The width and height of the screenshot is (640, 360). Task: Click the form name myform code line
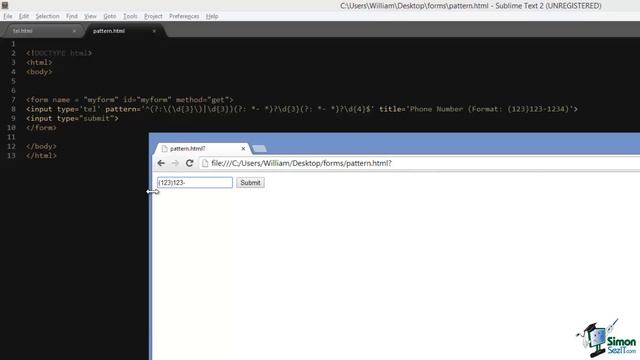(x=130, y=100)
